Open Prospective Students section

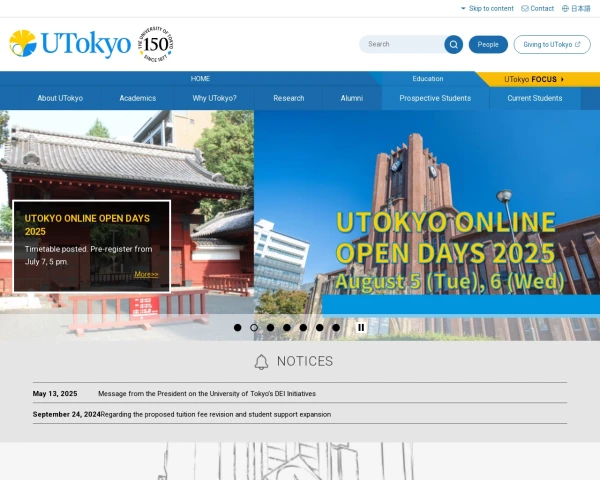point(435,98)
